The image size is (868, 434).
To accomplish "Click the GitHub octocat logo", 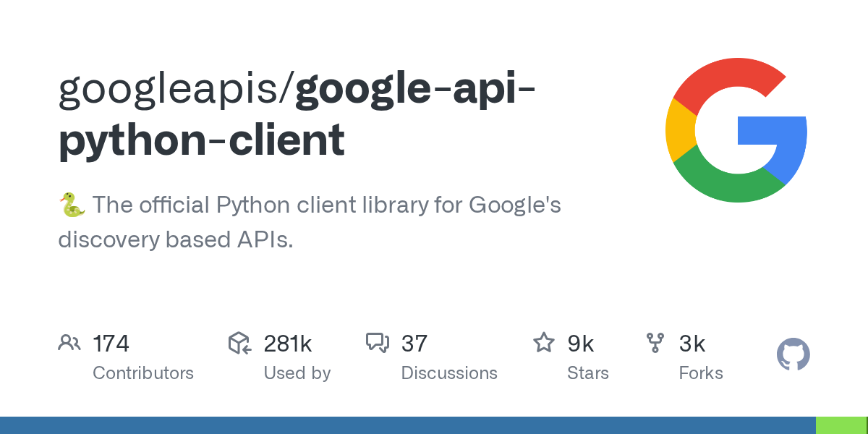I will point(793,355).
